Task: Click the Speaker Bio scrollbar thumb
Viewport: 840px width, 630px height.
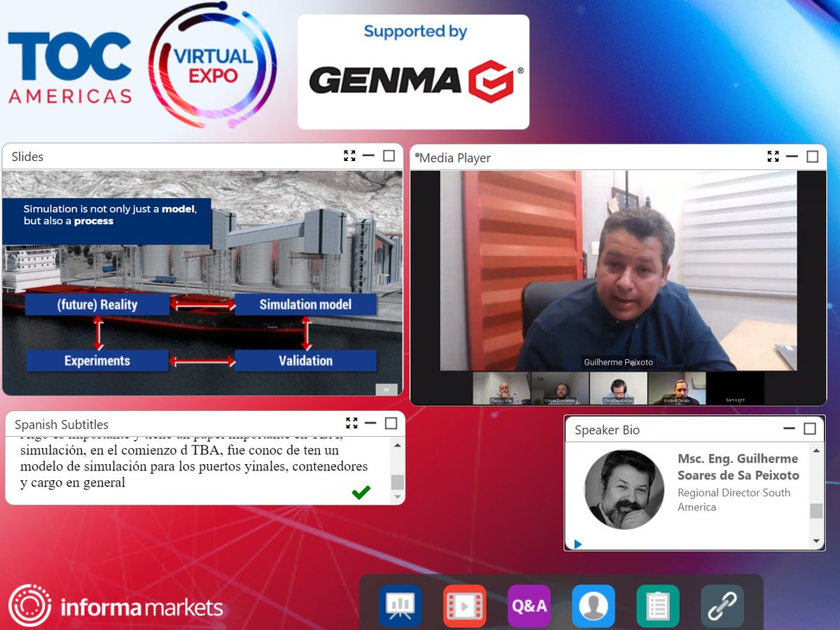Action: (x=816, y=511)
